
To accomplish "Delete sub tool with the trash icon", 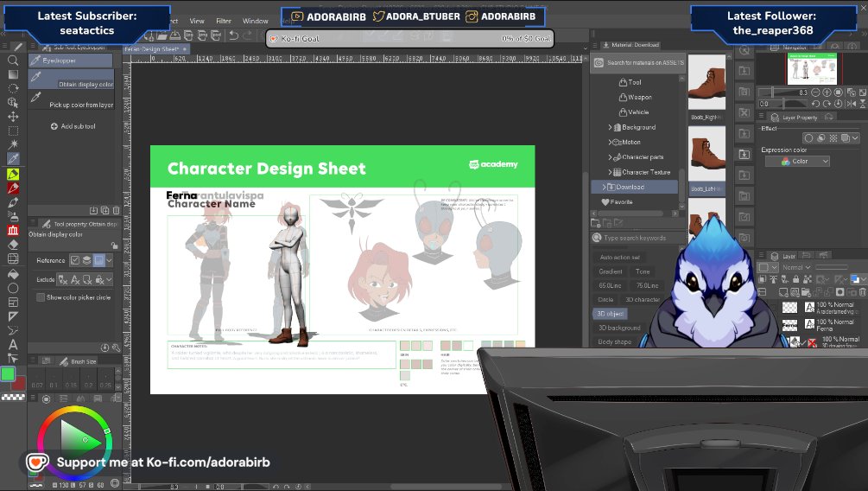I will tap(117, 211).
